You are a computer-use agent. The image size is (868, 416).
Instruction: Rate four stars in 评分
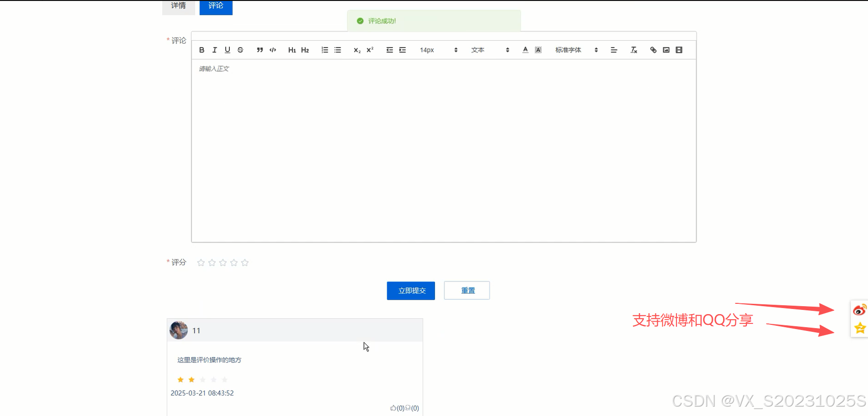click(x=234, y=263)
